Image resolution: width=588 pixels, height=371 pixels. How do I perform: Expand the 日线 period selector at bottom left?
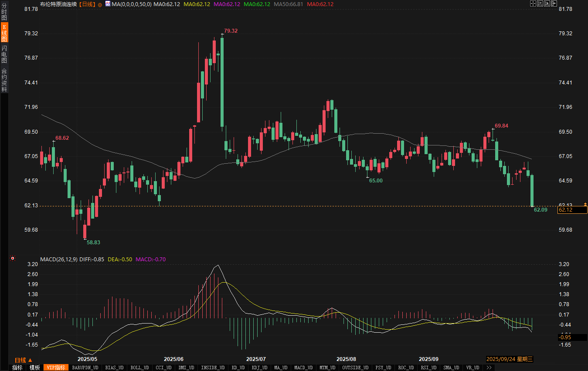coord(24,360)
